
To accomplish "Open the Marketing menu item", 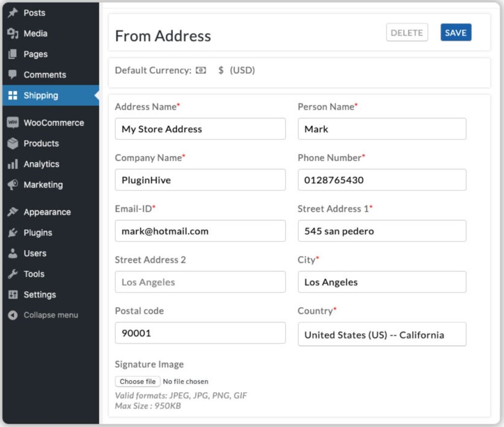I will tap(51, 185).
